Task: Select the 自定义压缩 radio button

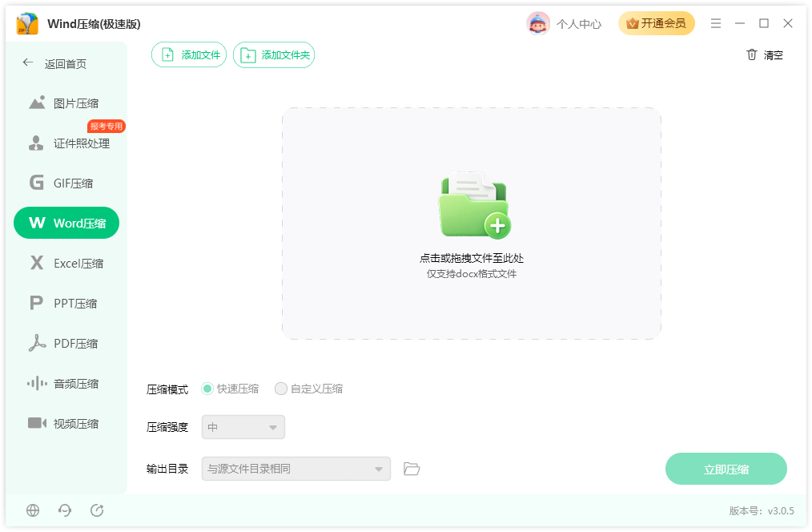Action: coord(281,389)
